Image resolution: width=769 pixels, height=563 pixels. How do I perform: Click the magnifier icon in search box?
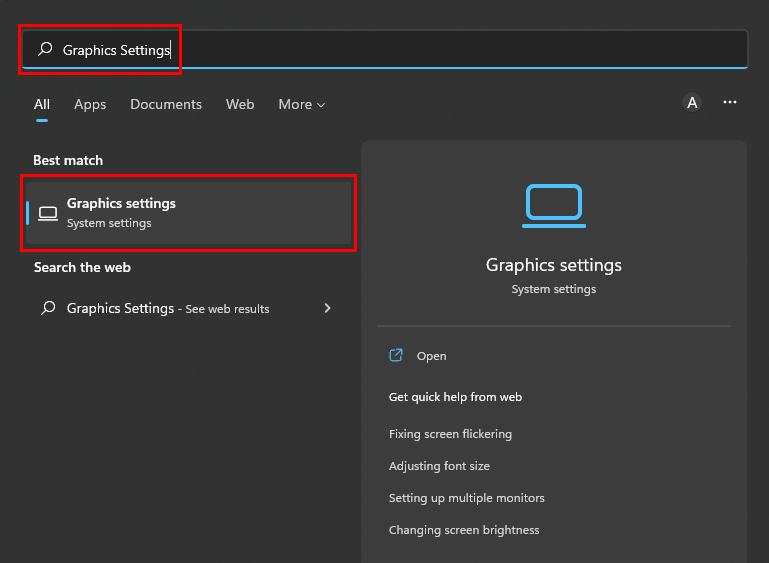(x=45, y=49)
